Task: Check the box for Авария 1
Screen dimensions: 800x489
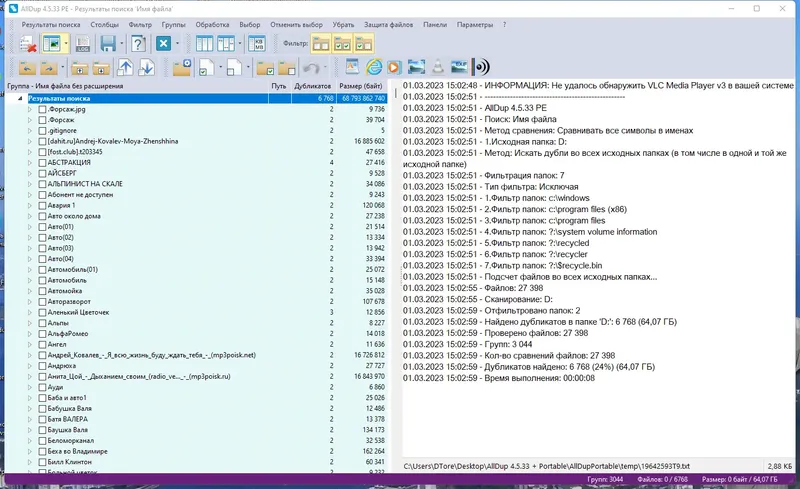Action: [42, 206]
